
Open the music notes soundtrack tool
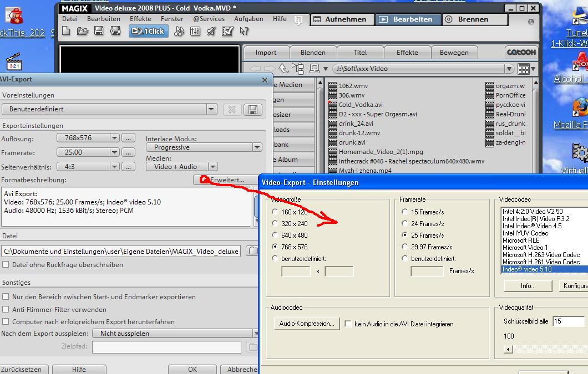179,31
